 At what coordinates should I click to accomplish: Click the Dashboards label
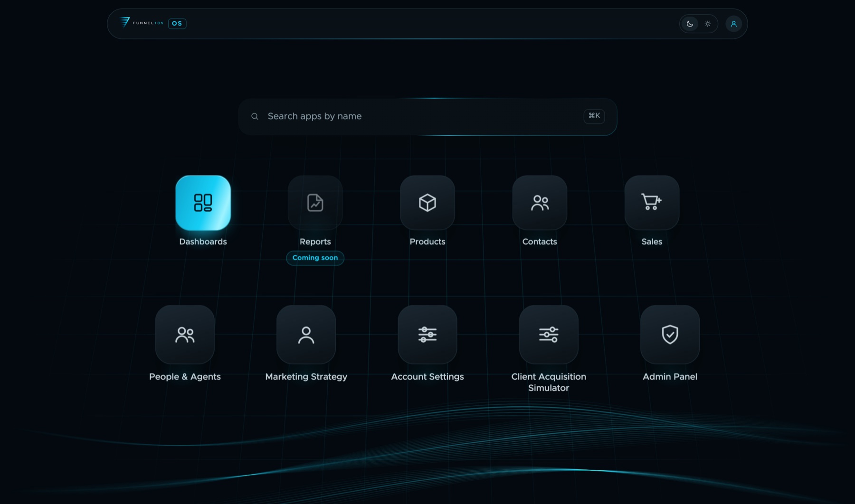(203, 242)
